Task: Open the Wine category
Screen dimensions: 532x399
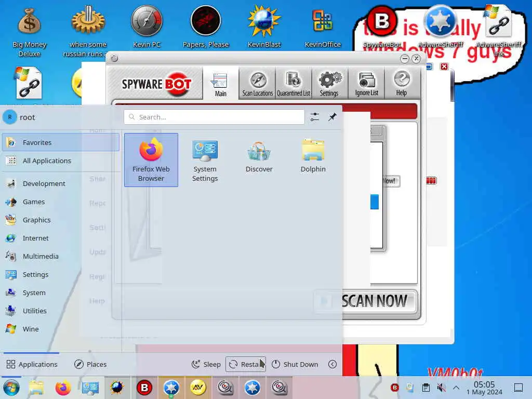Action: tap(61, 329)
